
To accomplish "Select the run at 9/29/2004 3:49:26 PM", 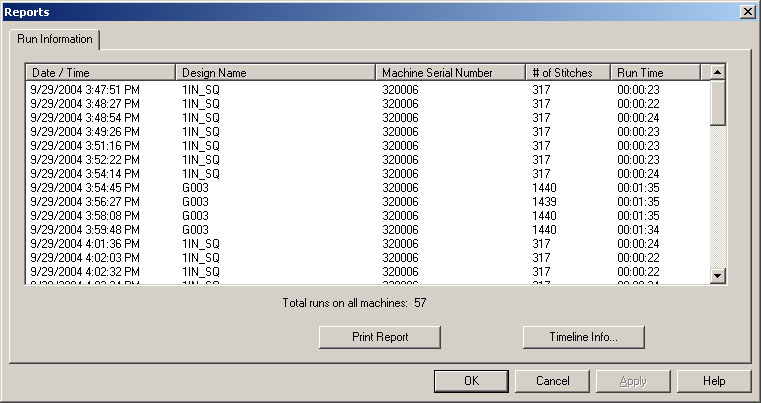I will tap(367, 132).
